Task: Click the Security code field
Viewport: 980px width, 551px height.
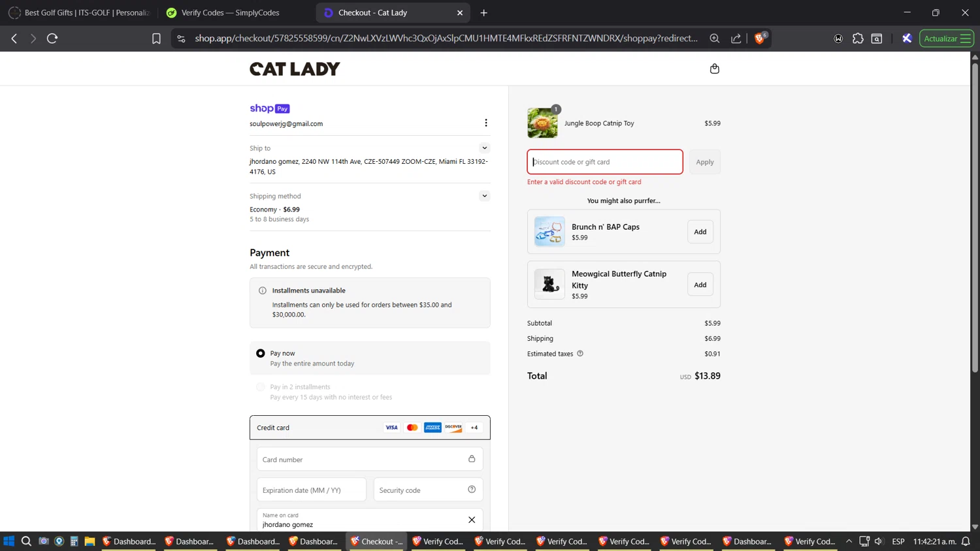Action: point(428,490)
